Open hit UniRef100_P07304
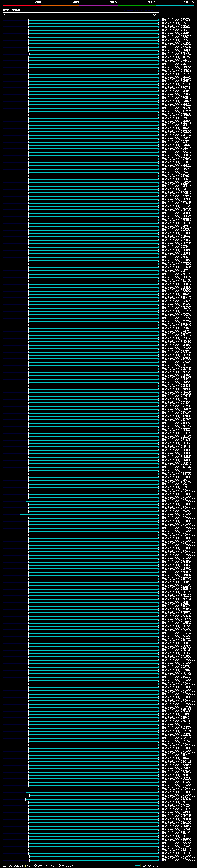Viewport: 197px width, 868px height. point(177,362)
